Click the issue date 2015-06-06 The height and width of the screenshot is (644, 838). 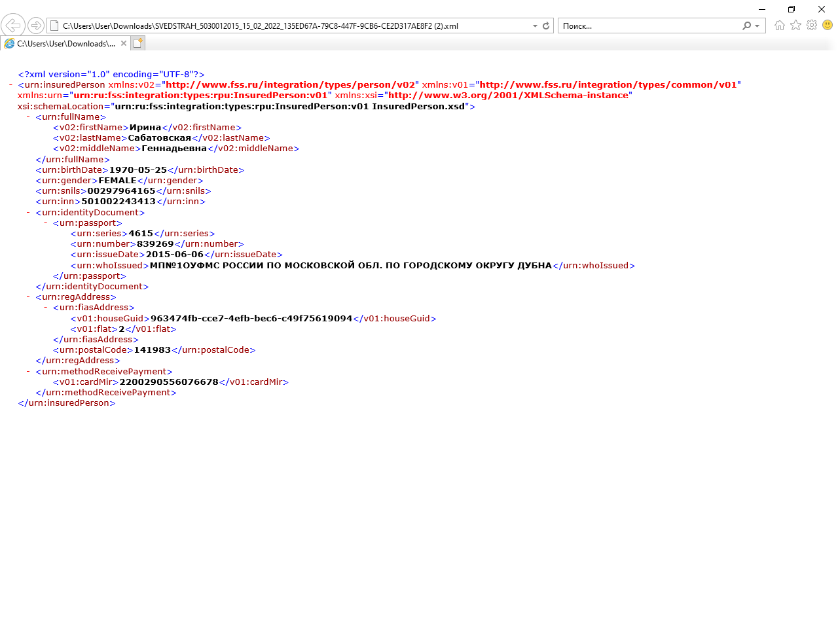pyautogui.click(x=175, y=255)
